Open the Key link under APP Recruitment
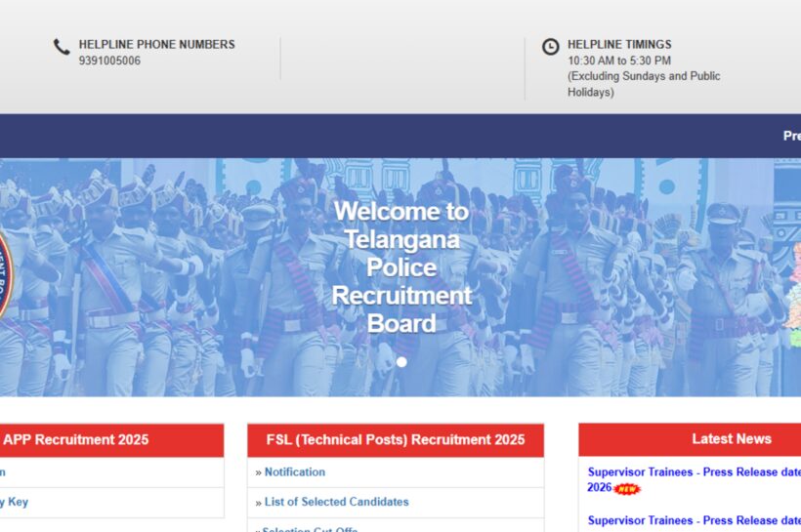Screen dimensions: 801x532 [15, 502]
